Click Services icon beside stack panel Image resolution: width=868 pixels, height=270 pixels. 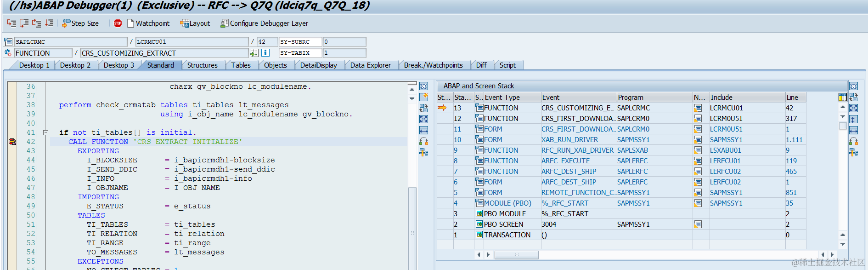[x=853, y=141]
